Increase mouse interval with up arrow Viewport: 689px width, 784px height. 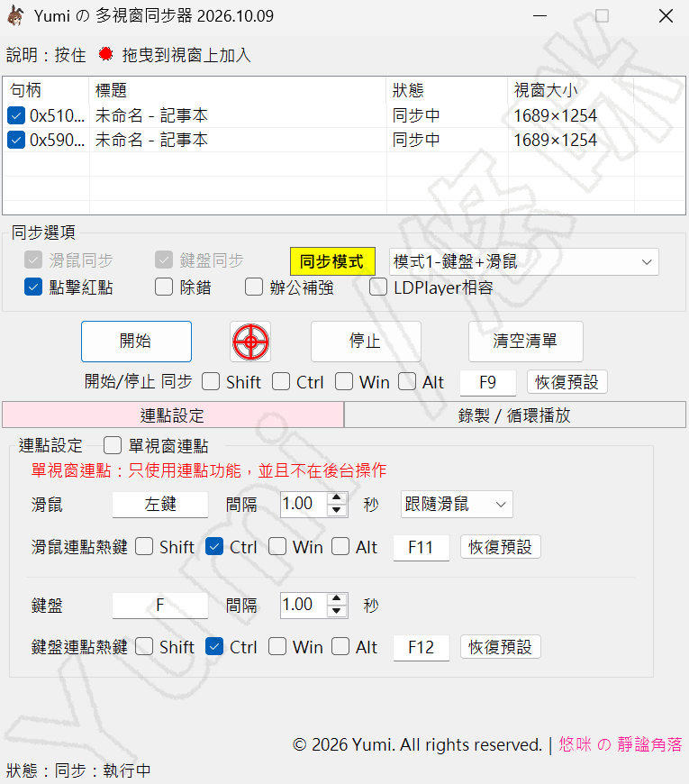point(337,498)
